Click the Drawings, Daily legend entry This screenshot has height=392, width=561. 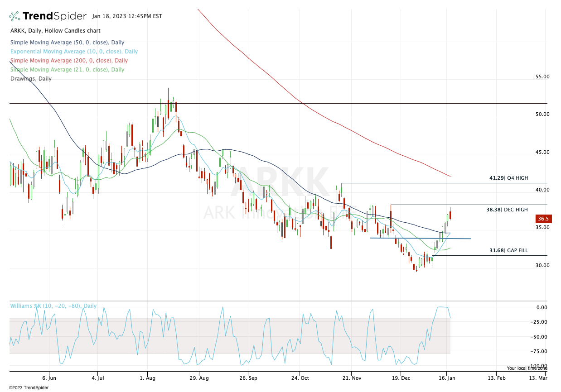click(31, 79)
